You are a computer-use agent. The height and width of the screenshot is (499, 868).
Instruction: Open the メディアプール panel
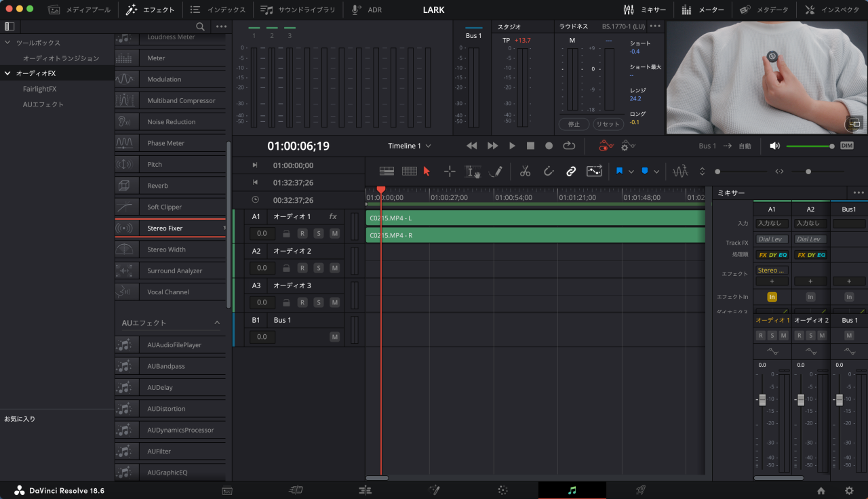(x=79, y=10)
